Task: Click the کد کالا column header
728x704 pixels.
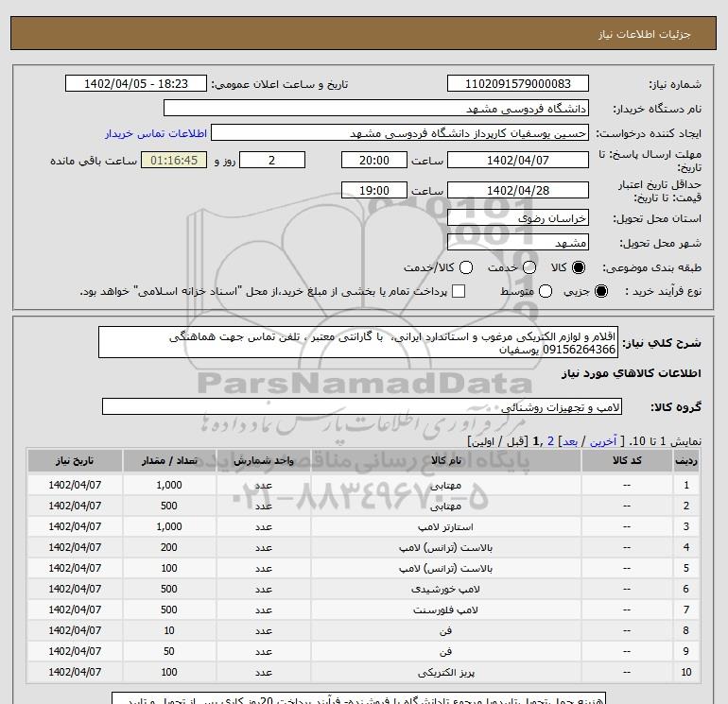Action: click(x=627, y=461)
